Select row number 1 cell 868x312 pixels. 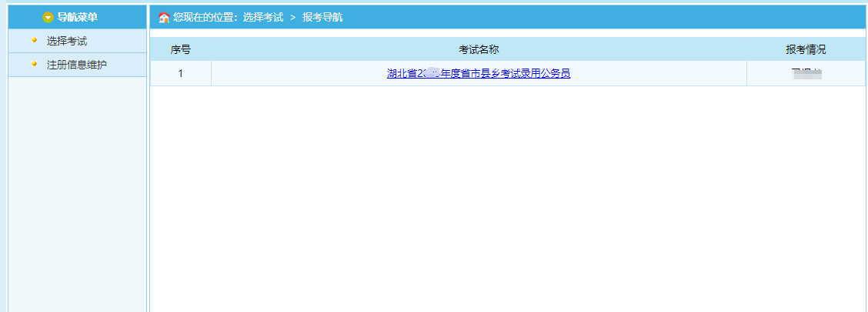(180, 74)
